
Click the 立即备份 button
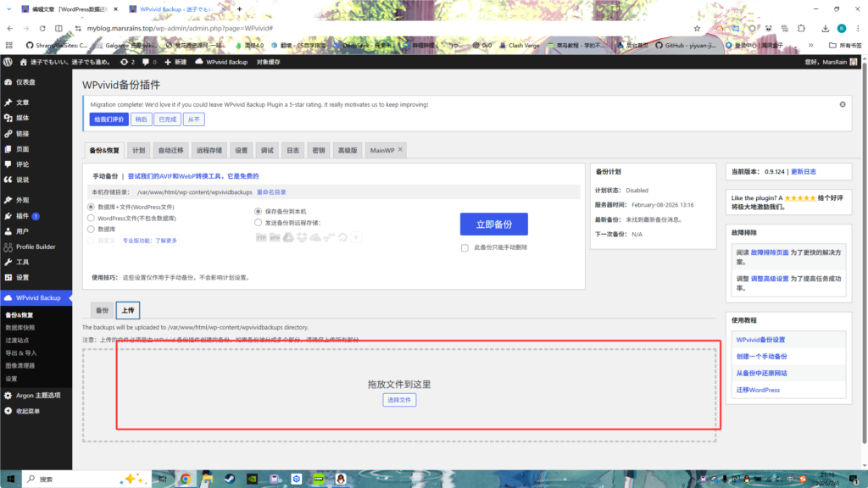493,224
